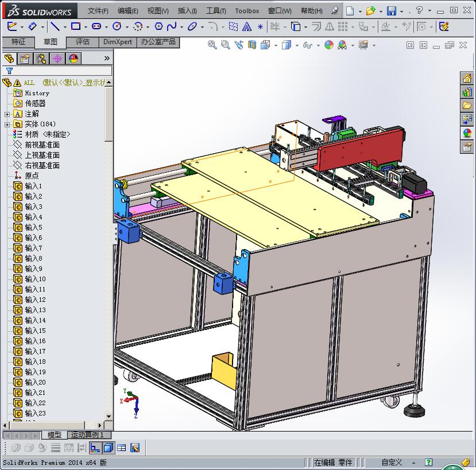Click the Convert Entities cube icon
The image size is (476, 470).
(x=296, y=27)
